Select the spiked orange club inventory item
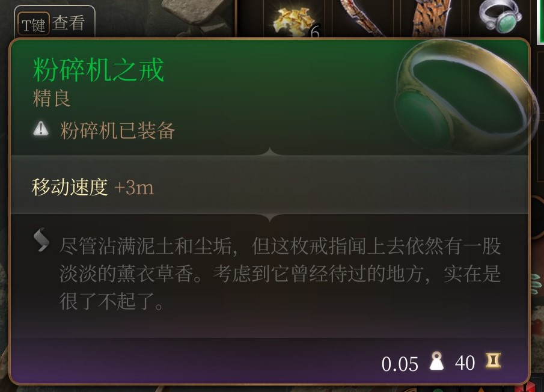This screenshot has height=392, width=544. click(432, 17)
